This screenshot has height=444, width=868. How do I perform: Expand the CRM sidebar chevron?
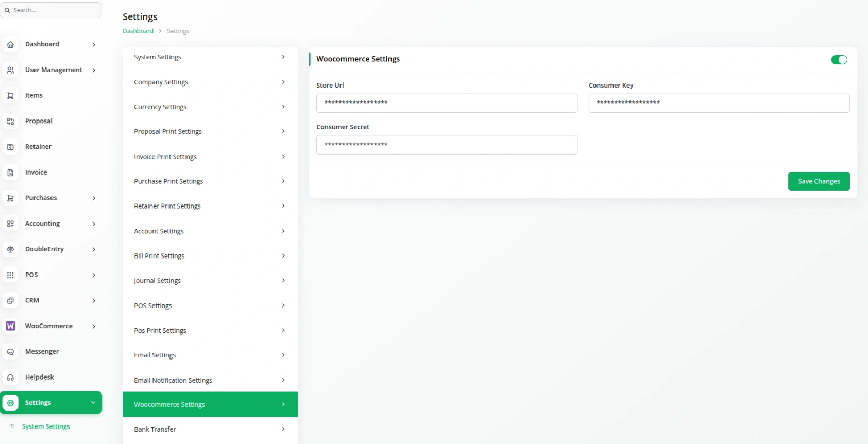(94, 301)
